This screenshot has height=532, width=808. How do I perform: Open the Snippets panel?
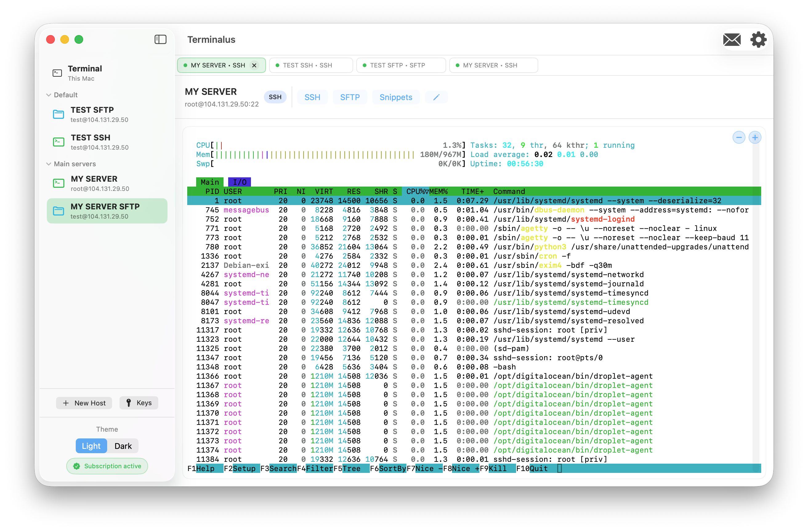pos(396,97)
